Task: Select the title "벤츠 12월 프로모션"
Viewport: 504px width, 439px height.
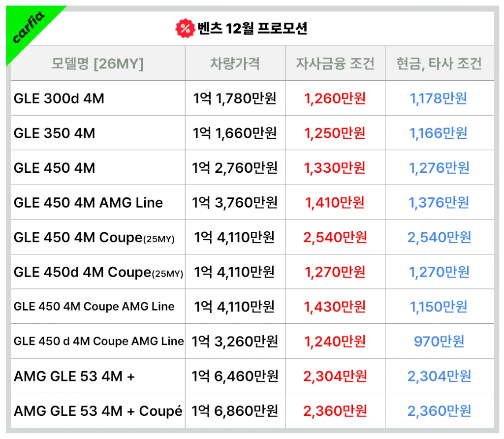Action: coord(252,28)
